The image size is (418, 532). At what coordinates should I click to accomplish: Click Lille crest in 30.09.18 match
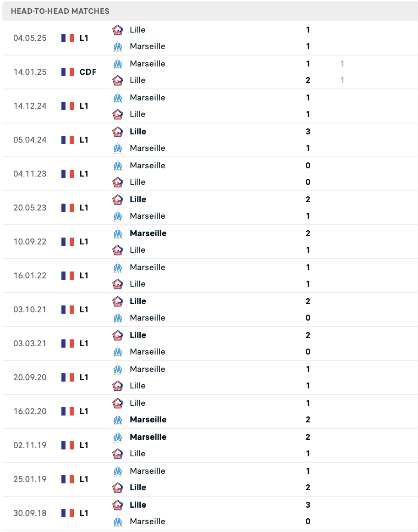[118, 505]
